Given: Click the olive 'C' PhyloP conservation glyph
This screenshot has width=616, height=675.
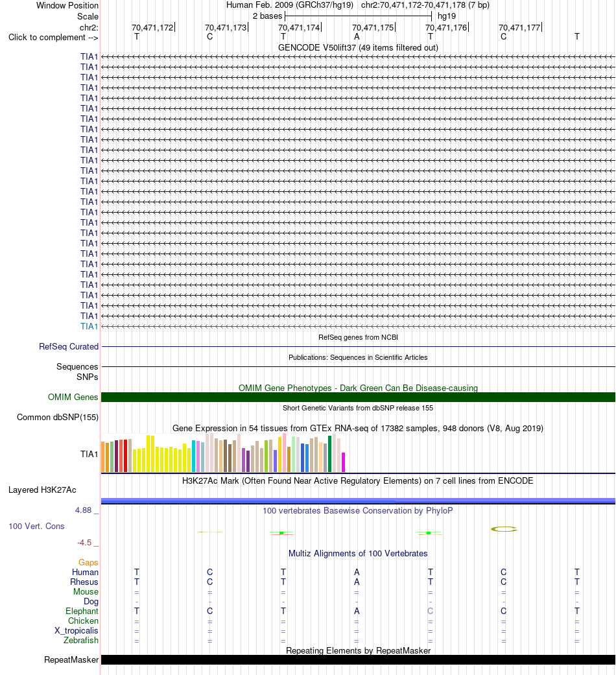Looking at the screenshot, I should (504, 529).
